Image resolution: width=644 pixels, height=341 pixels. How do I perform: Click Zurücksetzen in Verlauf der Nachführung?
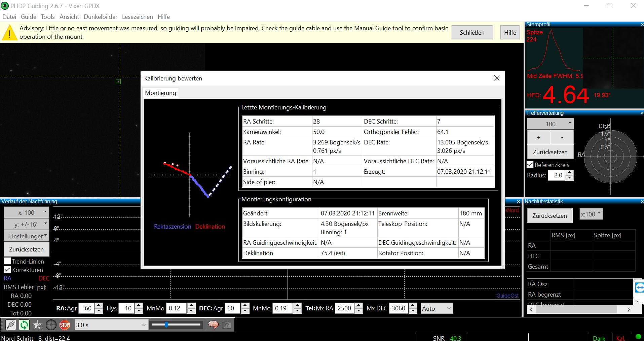[27, 249]
